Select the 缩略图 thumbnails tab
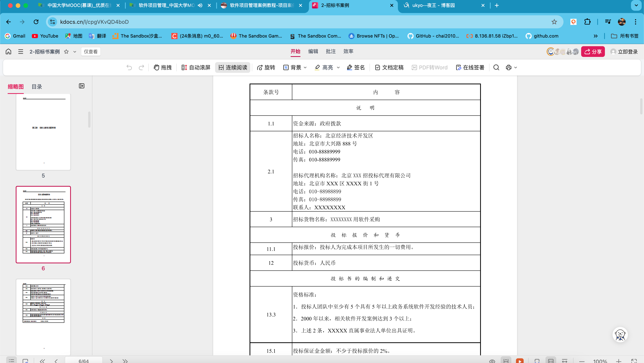The width and height of the screenshot is (644, 363). 16,87
